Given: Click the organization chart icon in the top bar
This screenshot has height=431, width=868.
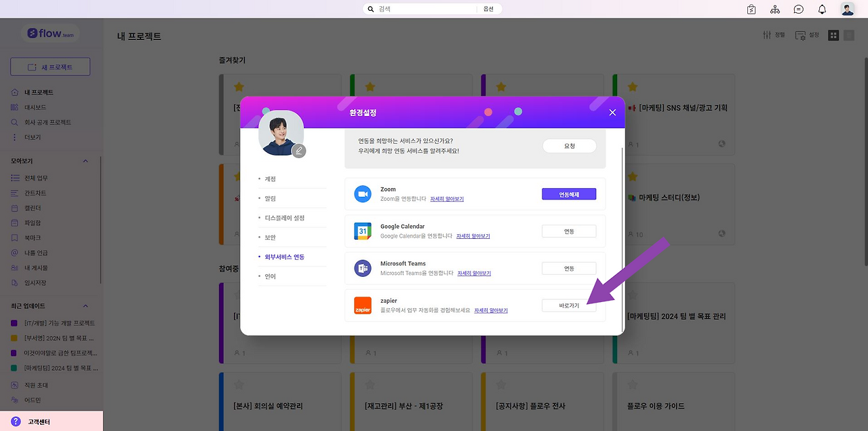Looking at the screenshot, I should 775,9.
